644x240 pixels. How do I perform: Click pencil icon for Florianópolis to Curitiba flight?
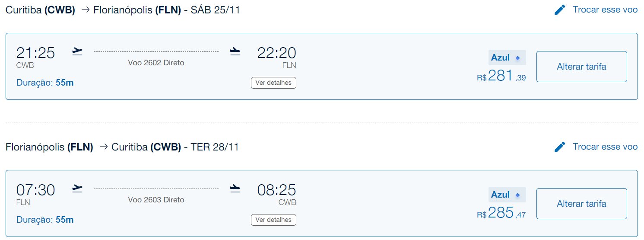coord(560,147)
